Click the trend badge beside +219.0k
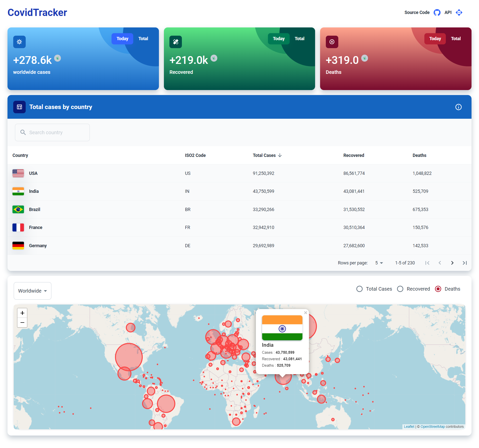The width and height of the screenshot is (479, 448). (214, 58)
